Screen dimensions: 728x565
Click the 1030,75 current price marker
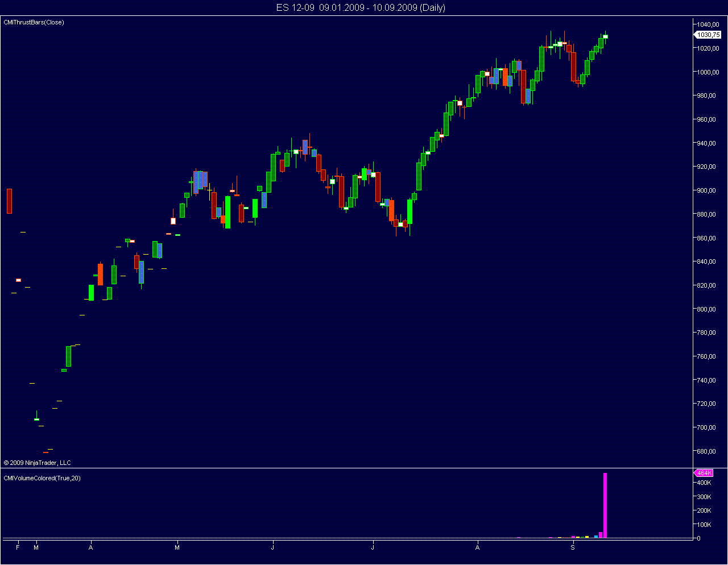click(708, 35)
